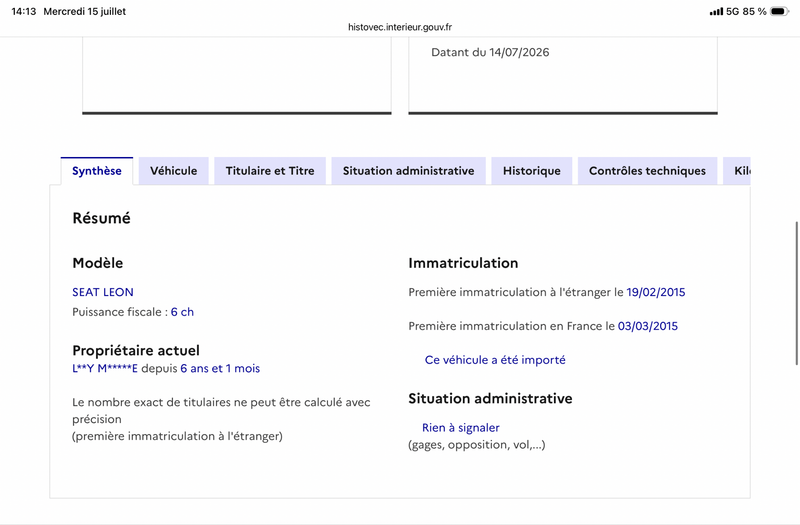Click owner name L**Y M*****E

pyautogui.click(x=105, y=368)
